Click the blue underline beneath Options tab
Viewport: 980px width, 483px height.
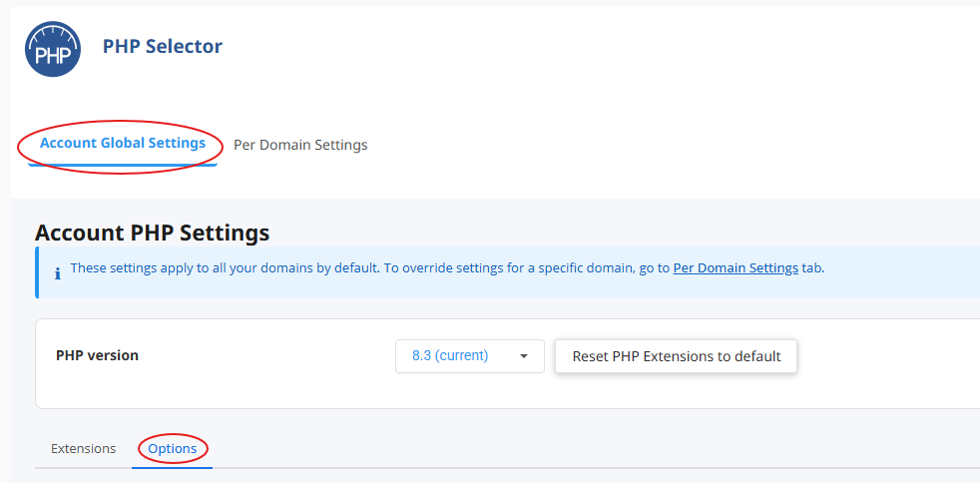[173, 467]
